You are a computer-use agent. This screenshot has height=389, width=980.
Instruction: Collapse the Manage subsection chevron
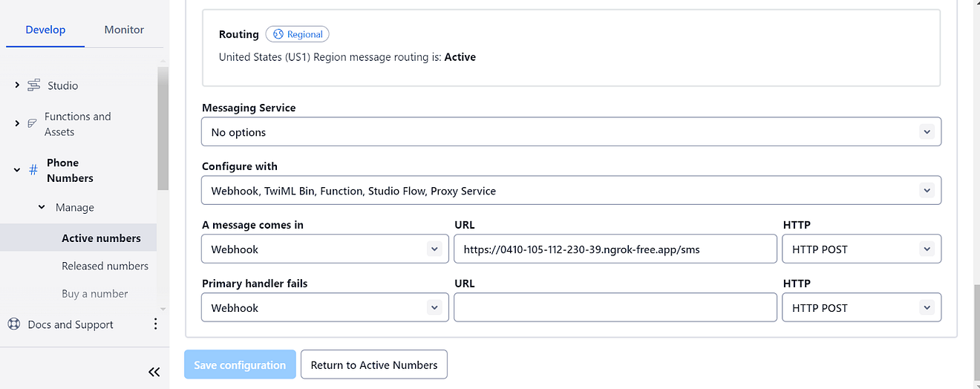[42, 207]
